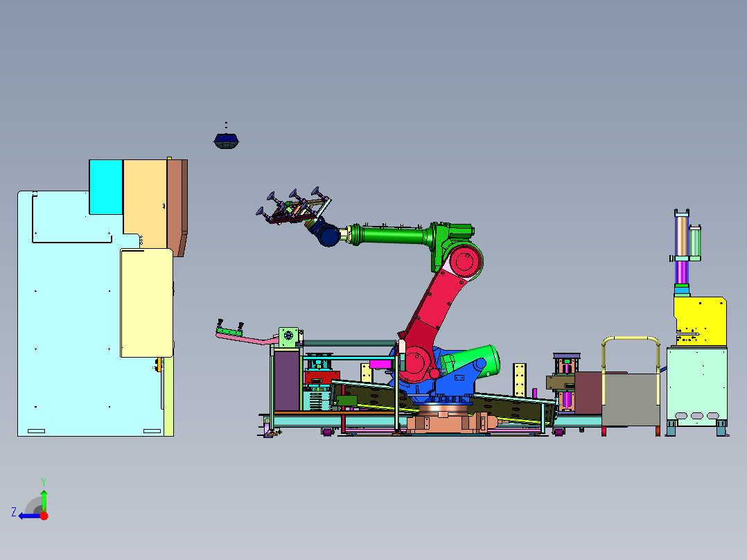Select the green square flange plate with hub

coord(288,337)
